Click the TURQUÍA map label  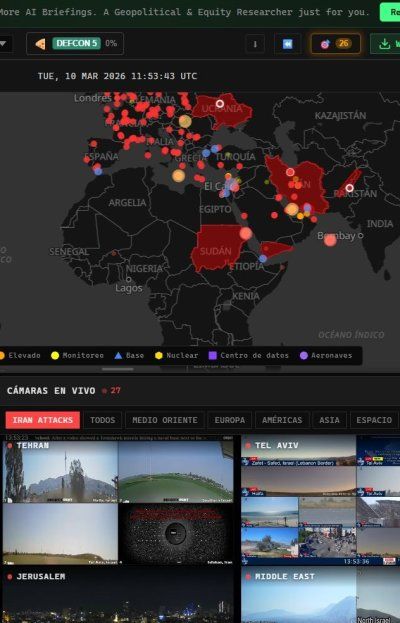click(x=236, y=157)
